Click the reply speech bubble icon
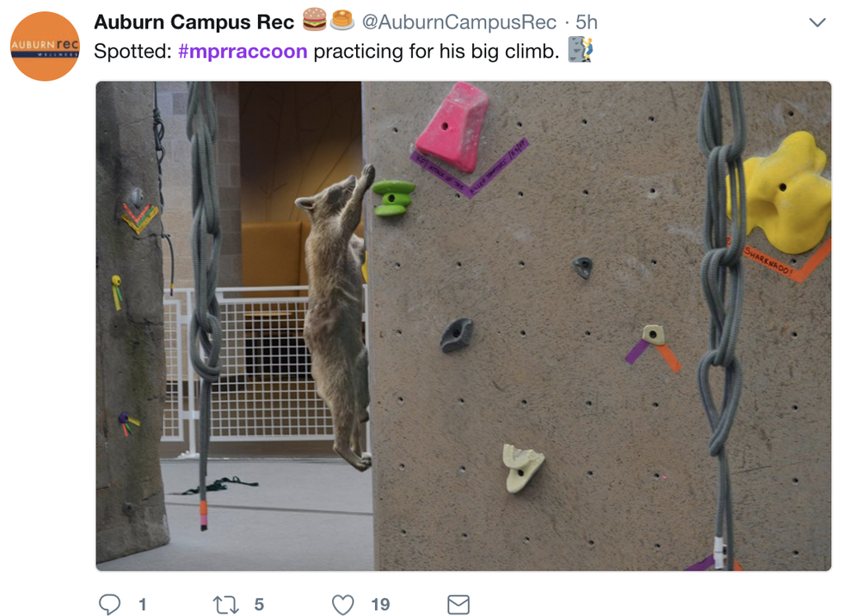 pos(110,604)
